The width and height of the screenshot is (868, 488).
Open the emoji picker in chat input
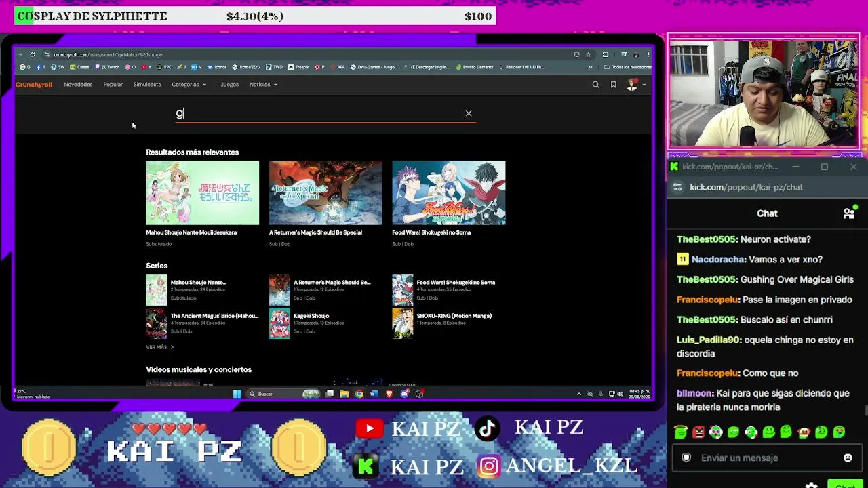pyautogui.click(x=848, y=458)
